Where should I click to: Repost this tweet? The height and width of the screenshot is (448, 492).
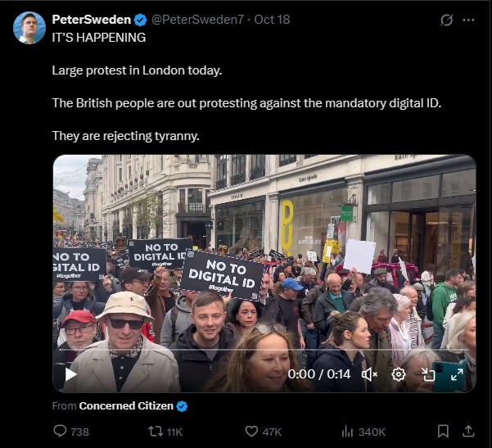click(154, 431)
